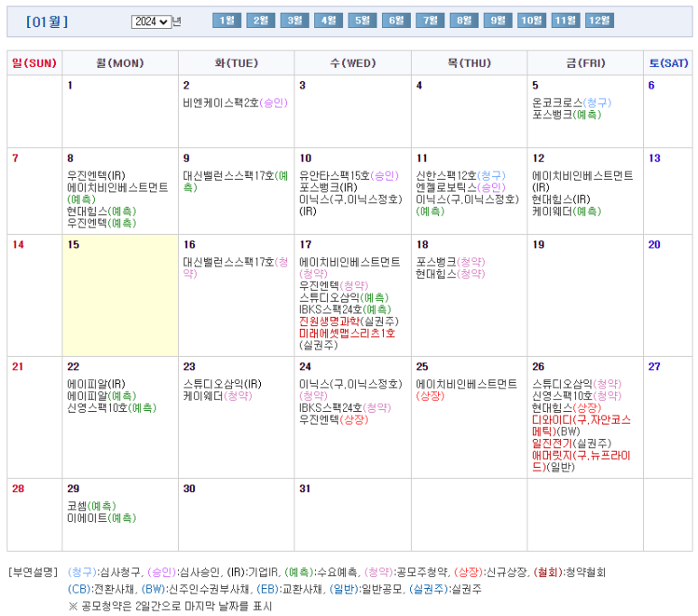Open 코셈(예측) entry on the 29th
Screen dimensions: 698x616
(91, 506)
